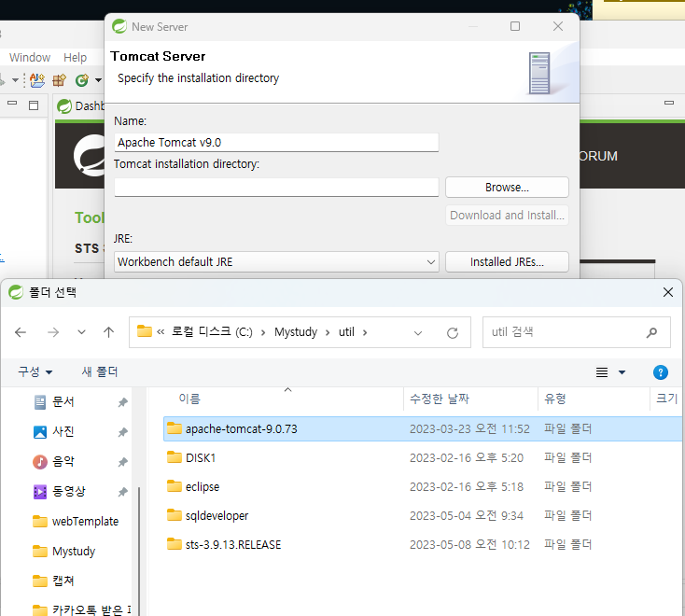Click the address bar folder icon
685x616 pixels.
tap(144, 330)
